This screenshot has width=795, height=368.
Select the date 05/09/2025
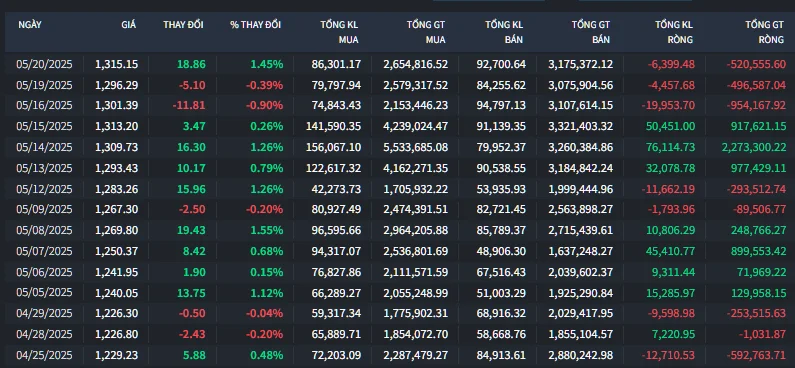[44, 209]
